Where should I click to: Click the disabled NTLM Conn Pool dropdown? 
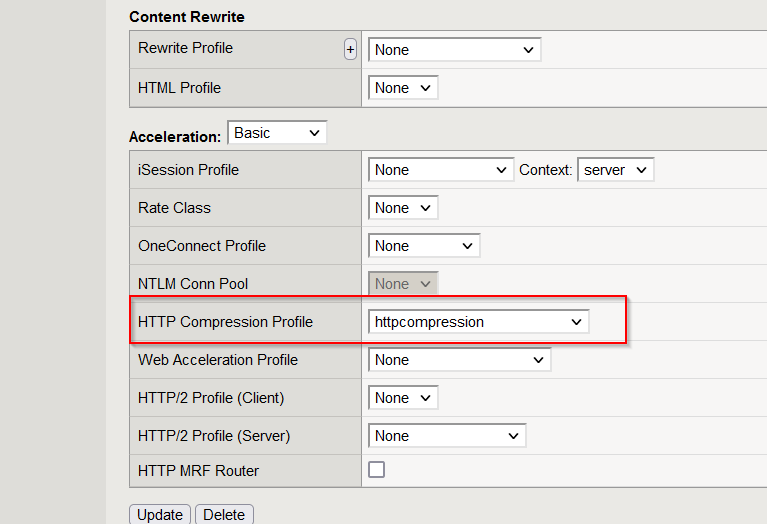[403, 283]
